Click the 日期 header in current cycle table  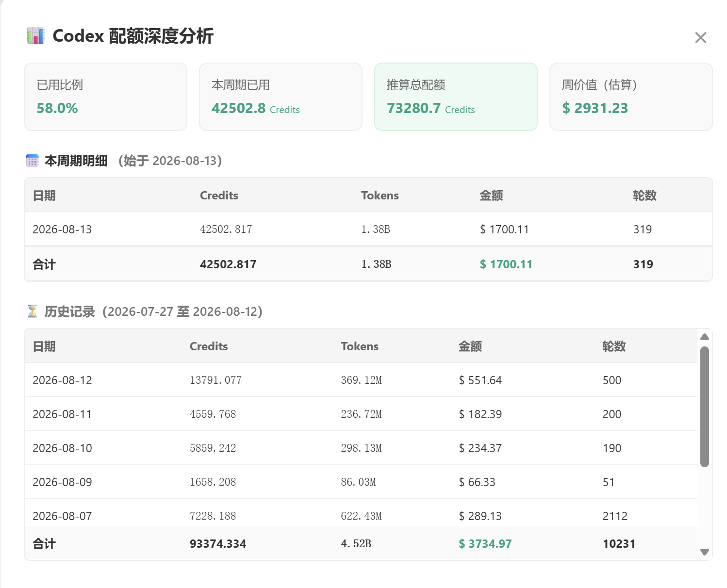(x=44, y=196)
